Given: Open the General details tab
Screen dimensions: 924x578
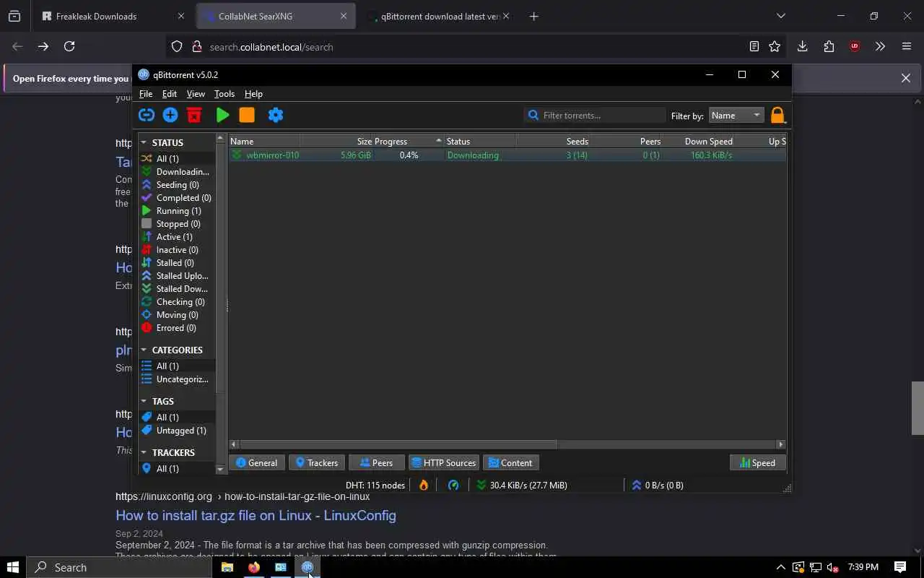Looking at the screenshot, I should coord(256,463).
